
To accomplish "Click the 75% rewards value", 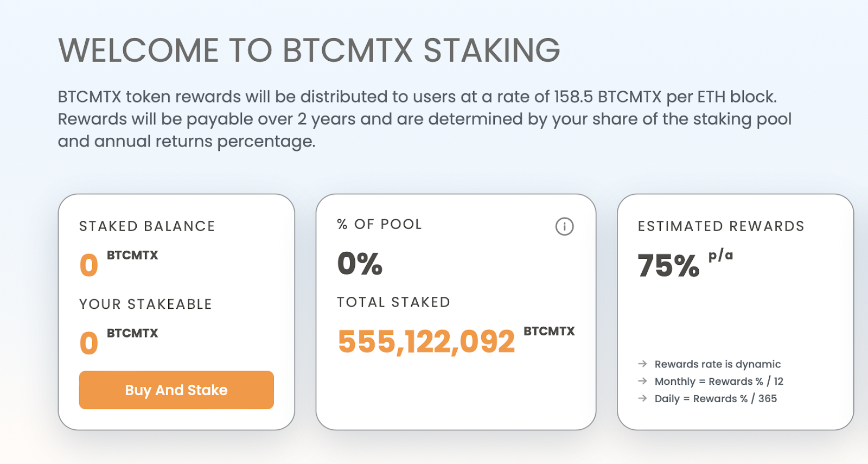I will click(668, 266).
